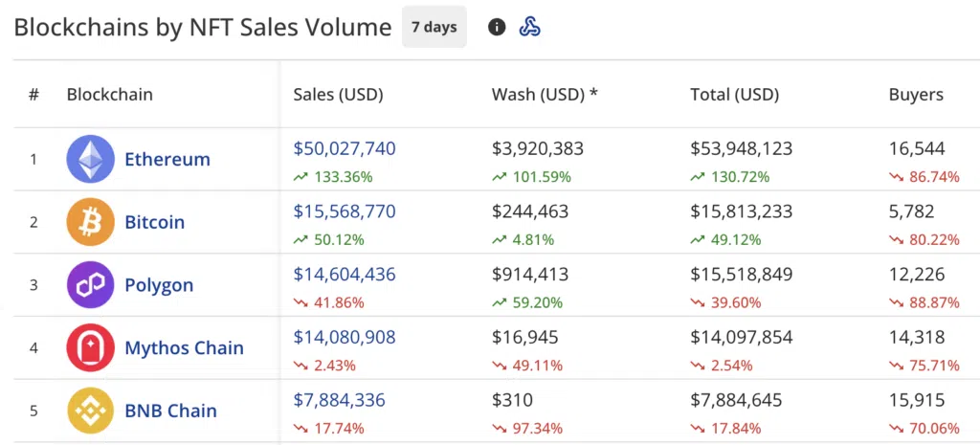This screenshot has width=980, height=445.
Task: Click BNB Chain sales value $7,884,336
Action: [340, 400]
